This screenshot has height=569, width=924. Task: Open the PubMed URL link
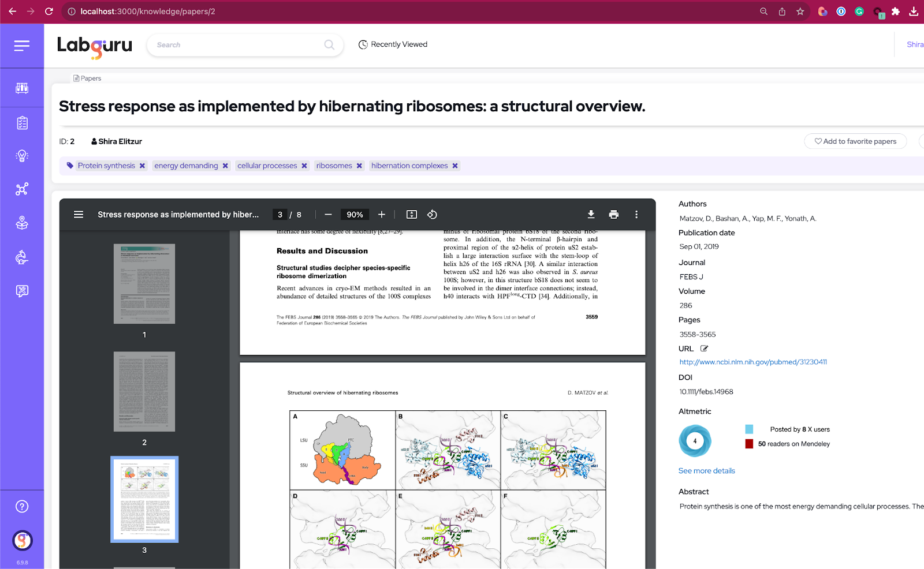[x=752, y=362]
